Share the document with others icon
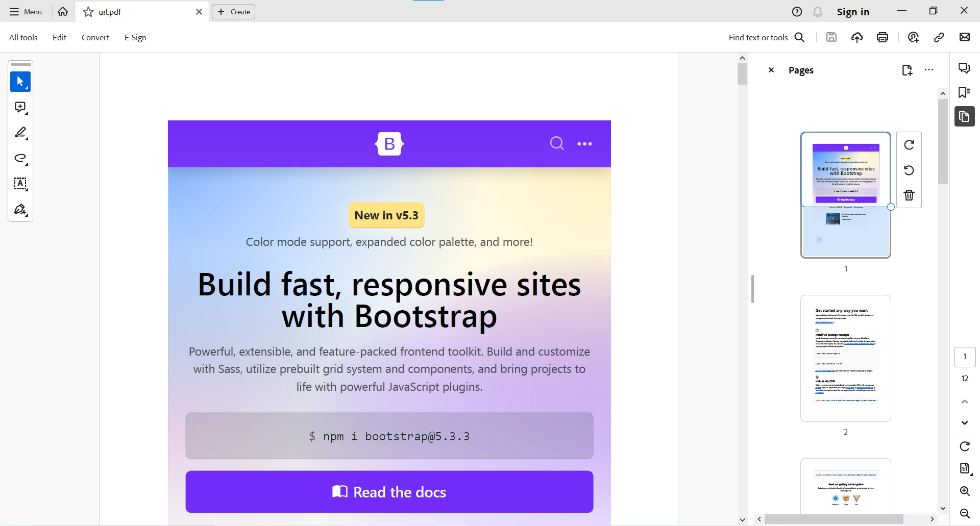 click(x=914, y=37)
